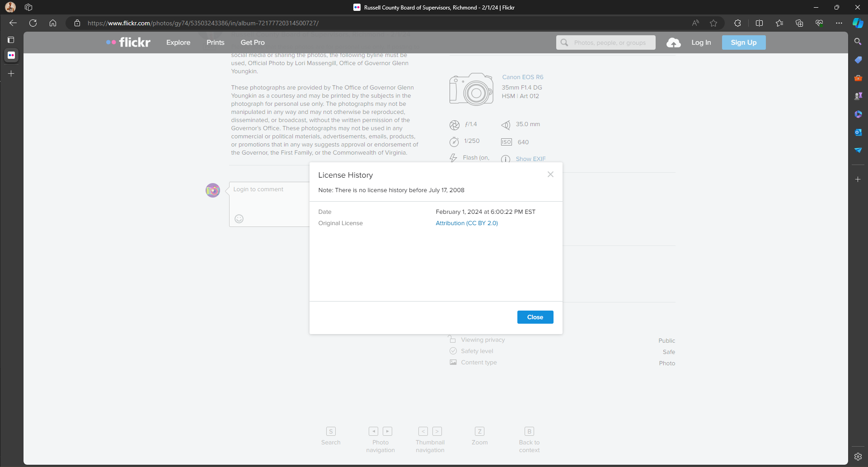Add a new tab with the plus button
This screenshot has height=467, width=868.
[11, 73]
